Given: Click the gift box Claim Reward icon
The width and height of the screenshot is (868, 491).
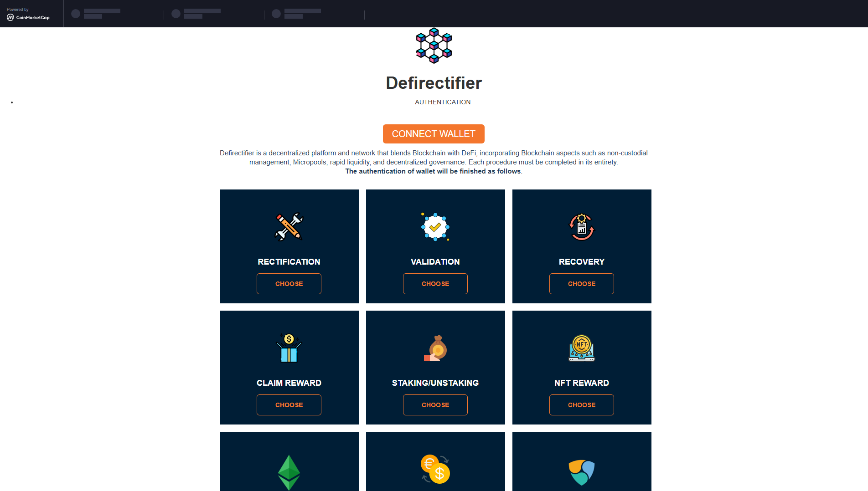Looking at the screenshot, I should pyautogui.click(x=289, y=348).
